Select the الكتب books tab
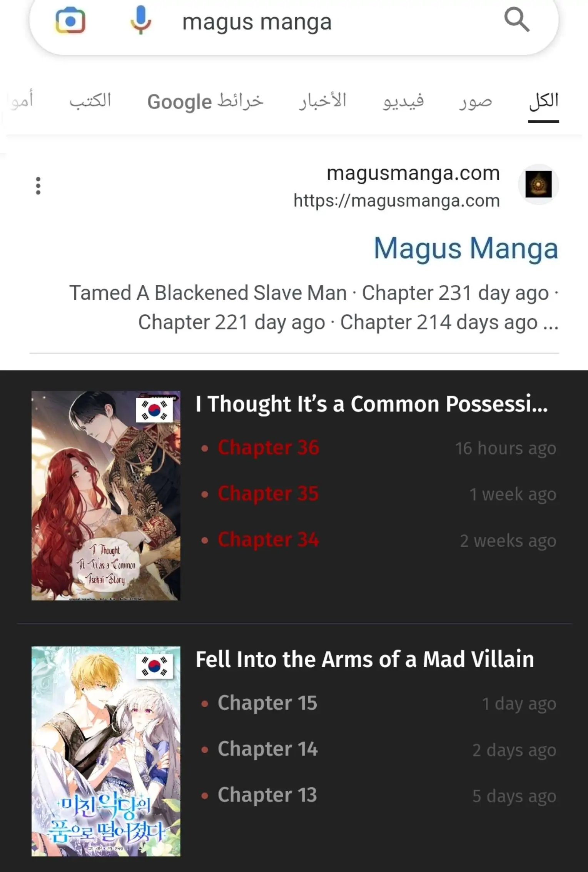 90,100
